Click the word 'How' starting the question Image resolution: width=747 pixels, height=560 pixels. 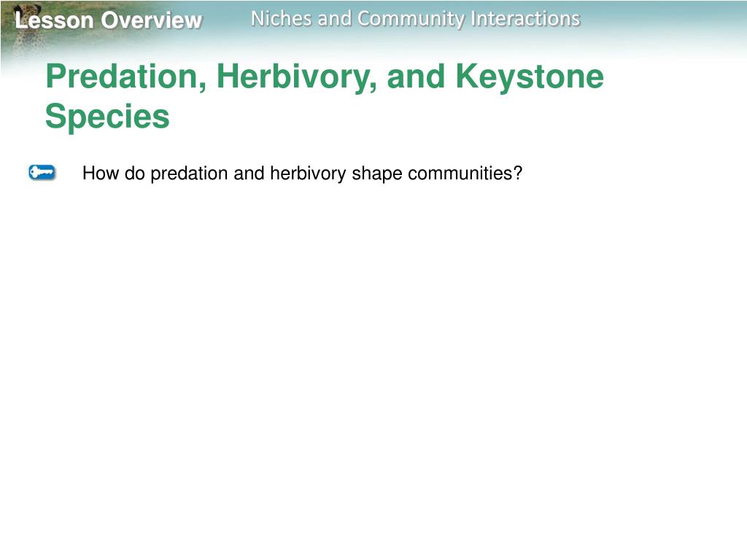coord(101,174)
